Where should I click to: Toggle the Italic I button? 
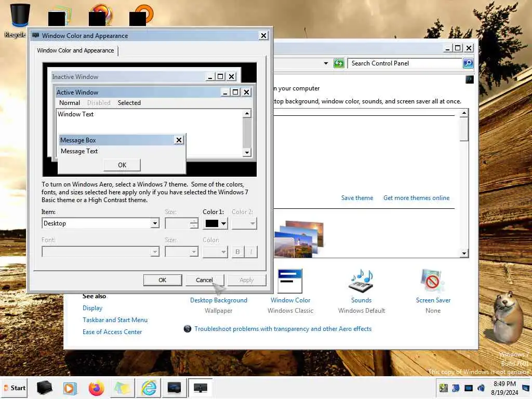[251, 252]
